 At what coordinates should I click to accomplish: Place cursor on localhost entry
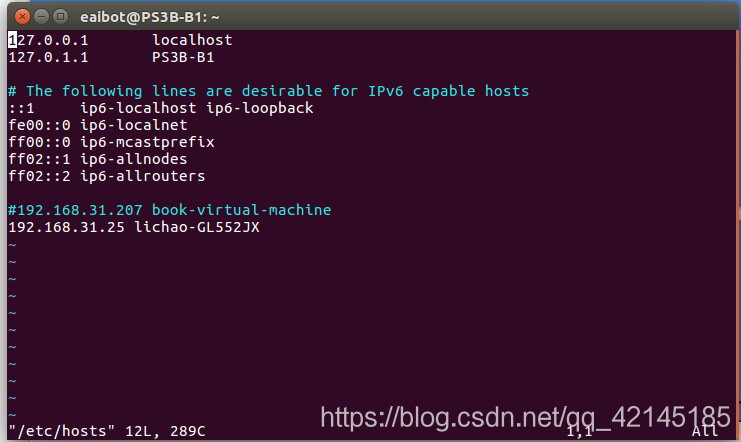(x=192, y=40)
